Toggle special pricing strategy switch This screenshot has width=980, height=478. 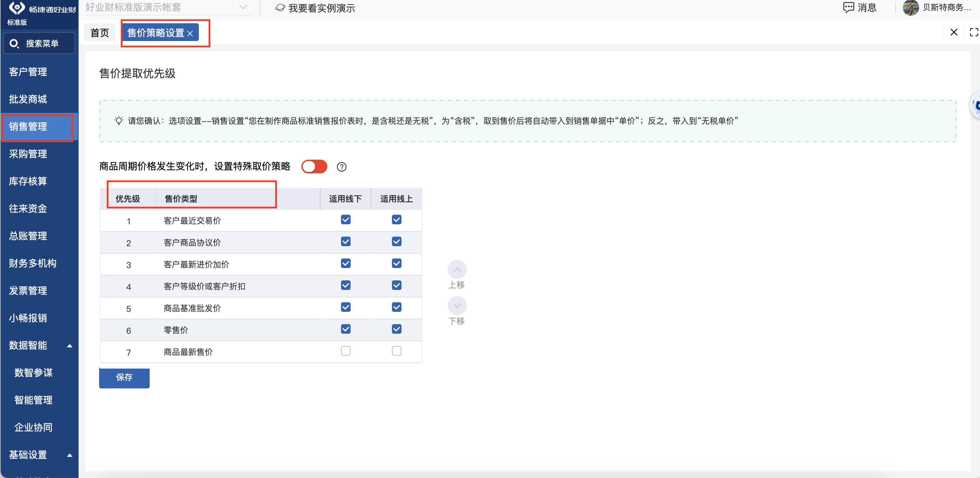[x=314, y=166]
